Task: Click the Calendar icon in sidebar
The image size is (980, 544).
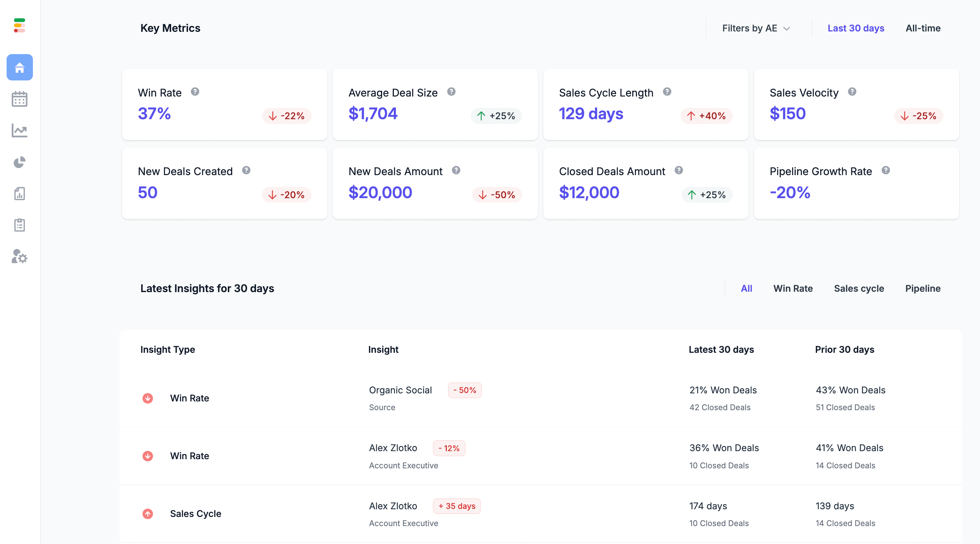Action: 20,98
